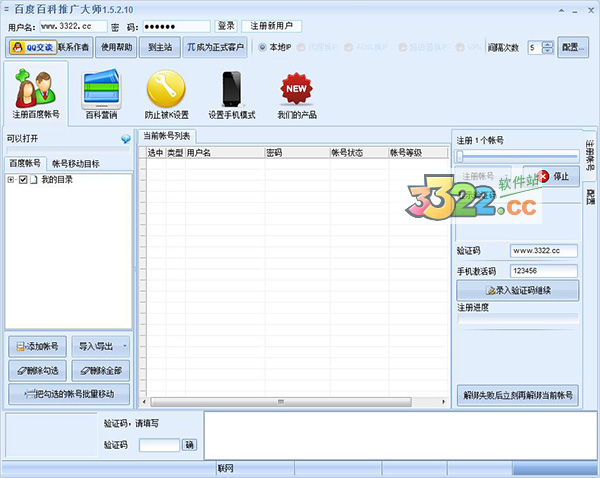Open the 注册百度帐号 module icon
The height and width of the screenshot is (478, 600).
pyautogui.click(x=36, y=93)
